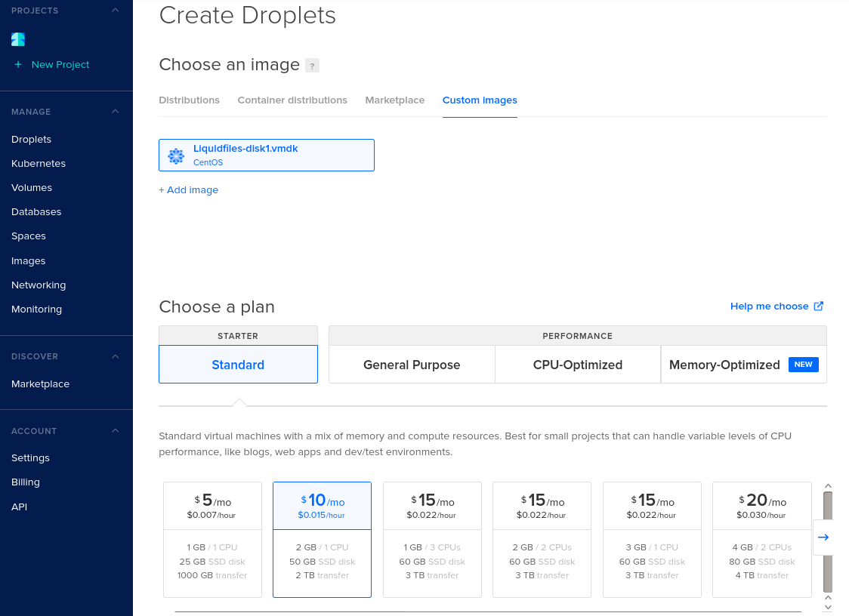Collapse the PROJECTS section
The width and height of the screenshot is (849, 616).
pos(115,11)
